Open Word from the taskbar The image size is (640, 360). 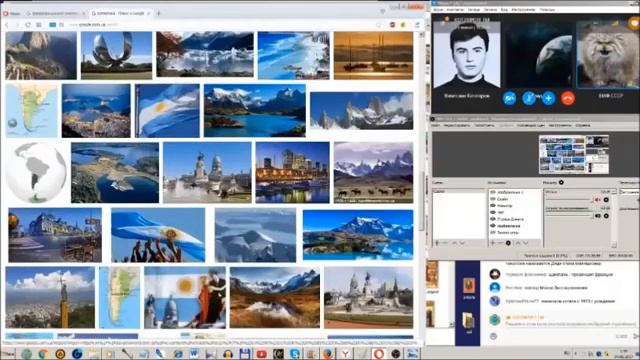click(193, 353)
